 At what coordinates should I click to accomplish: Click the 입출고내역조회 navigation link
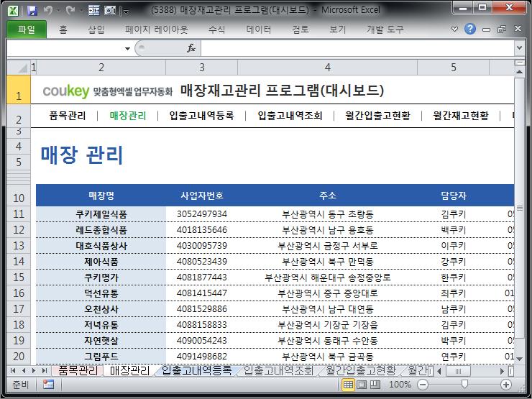pos(290,116)
